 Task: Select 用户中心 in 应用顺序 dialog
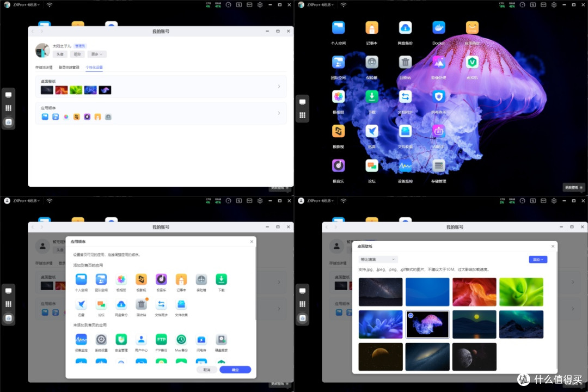click(x=141, y=340)
